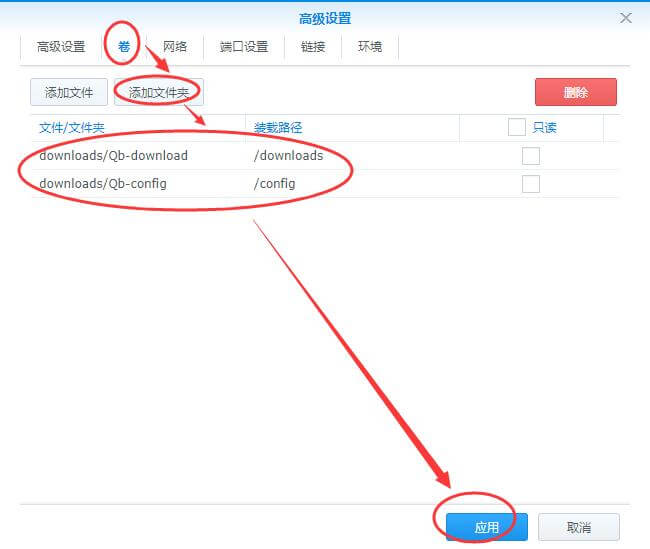Apply settings with the 应用 button
The image size is (650, 549).
(x=486, y=527)
